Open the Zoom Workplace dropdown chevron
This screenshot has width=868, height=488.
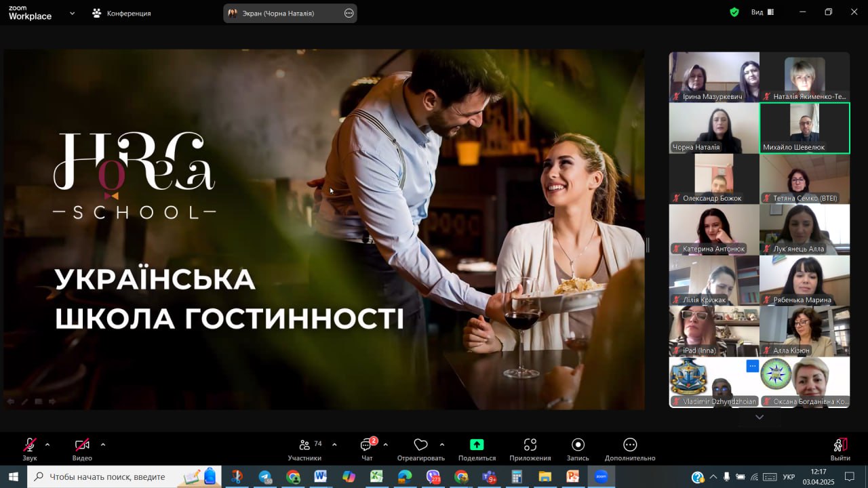(73, 13)
